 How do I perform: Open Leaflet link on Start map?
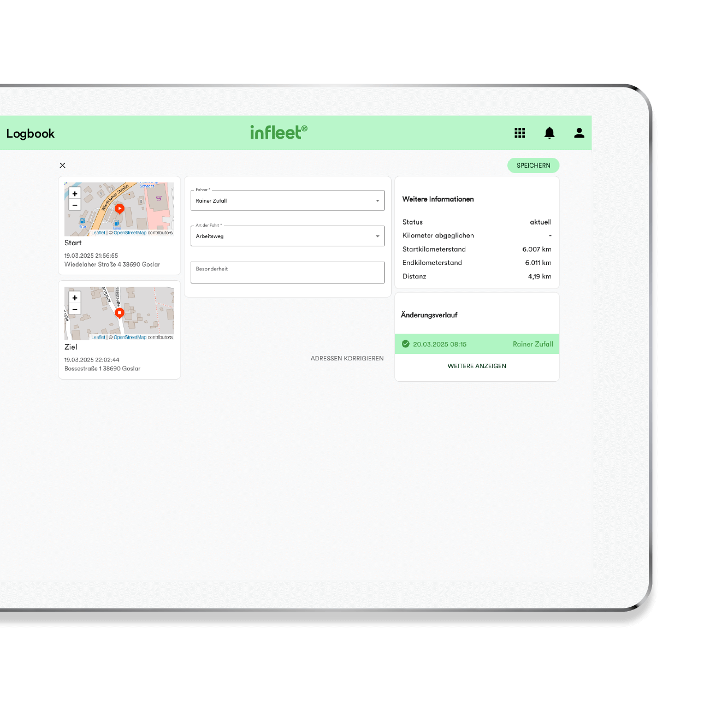[98, 233]
